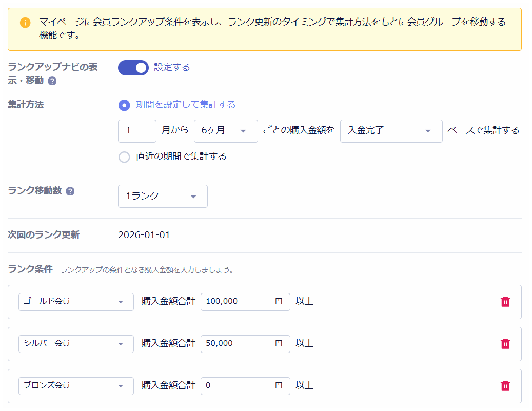532x411 pixels.
Task: Delete the ゴールド会員 rank condition row
Action: [x=505, y=302]
